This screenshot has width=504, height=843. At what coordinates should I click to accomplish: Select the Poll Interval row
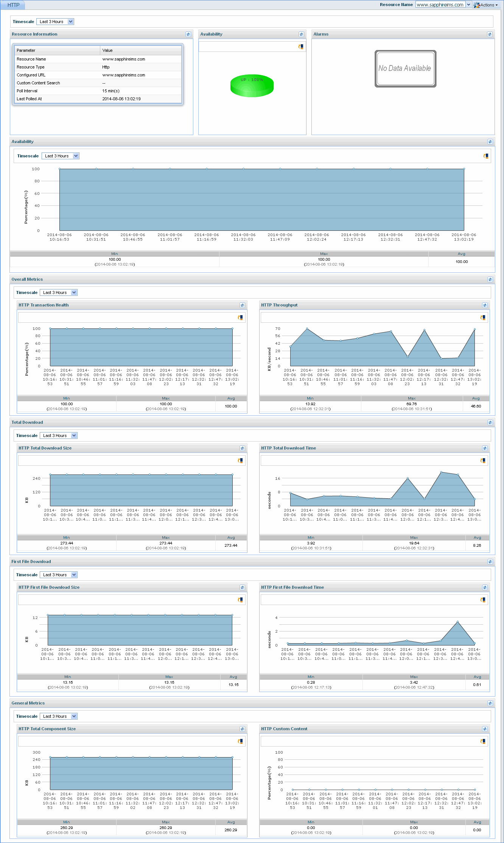click(98, 91)
